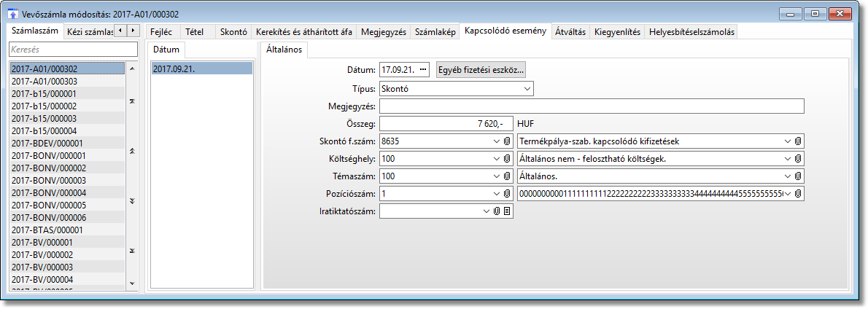
Task: Click into the Megjegyzés text field
Action: pyautogui.click(x=592, y=106)
